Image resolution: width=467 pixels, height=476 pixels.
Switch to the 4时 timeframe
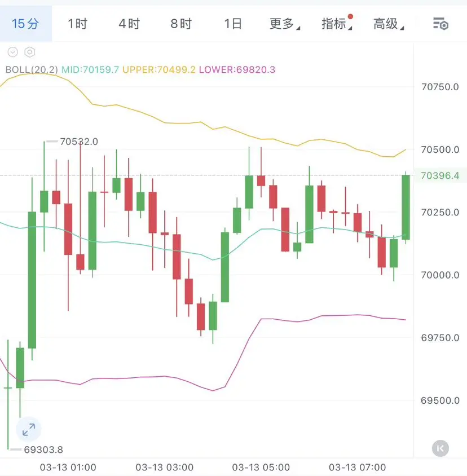(129, 24)
